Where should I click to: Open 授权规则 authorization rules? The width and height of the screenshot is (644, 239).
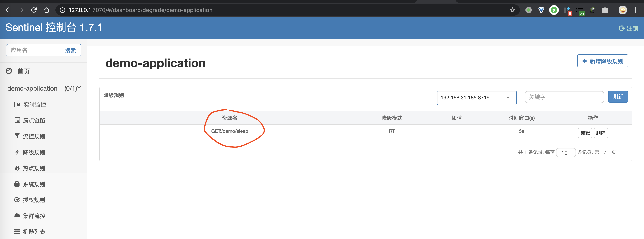34,200
